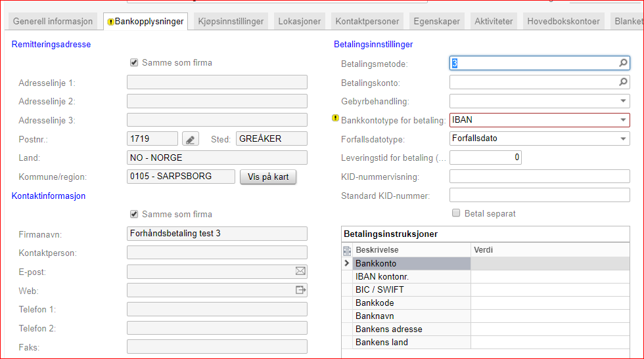This screenshot has width=644, height=359.
Task: Click the Firmanavn field
Action: tap(217, 234)
